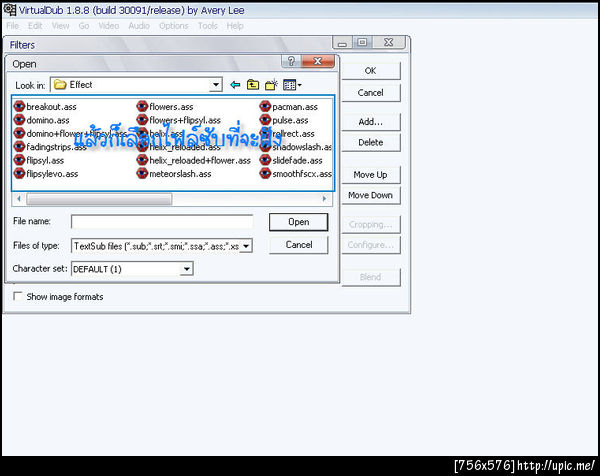600x476 pixels.
Task: Expand the Character set dropdown
Action: [186, 269]
